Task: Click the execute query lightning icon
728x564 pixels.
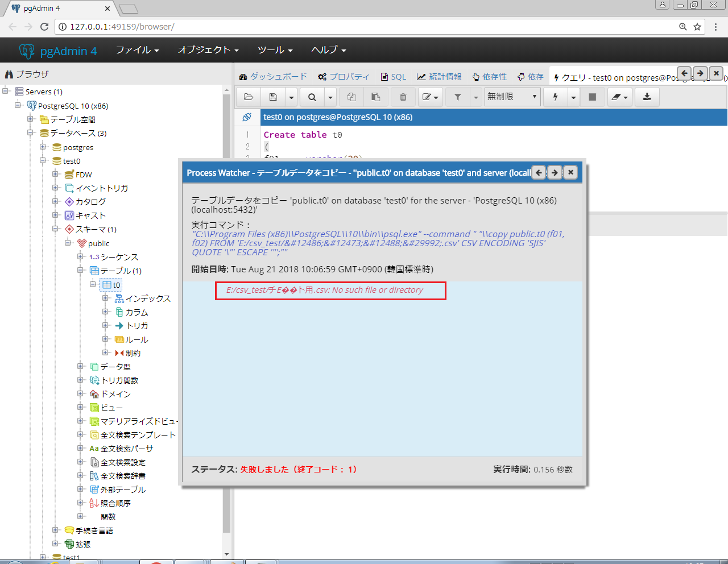Action: [555, 97]
